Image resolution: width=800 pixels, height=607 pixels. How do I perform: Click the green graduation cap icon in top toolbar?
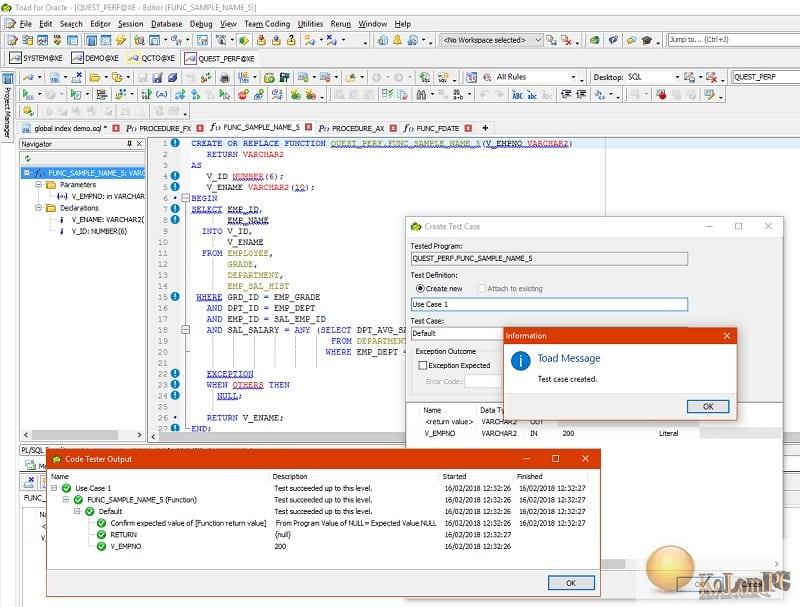(x=646, y=40)
